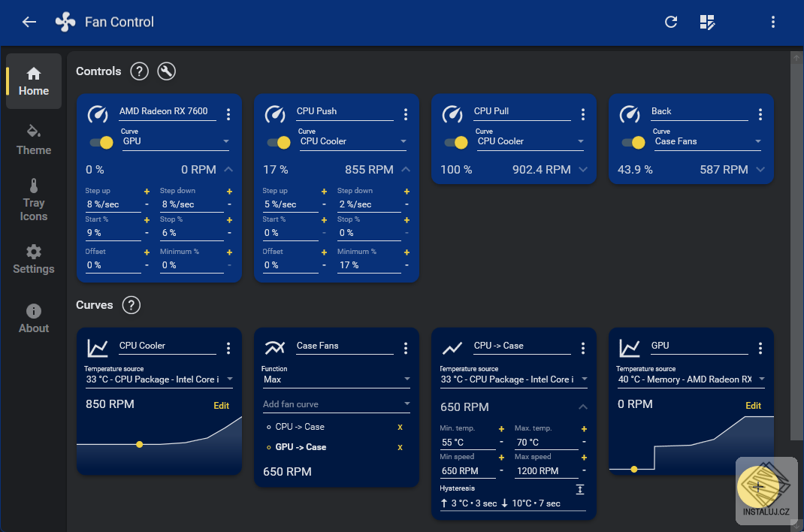Screen dimensions: 804x532
Task: Open the Back fan curve dropdown
Action: click(x=708, y=141)
